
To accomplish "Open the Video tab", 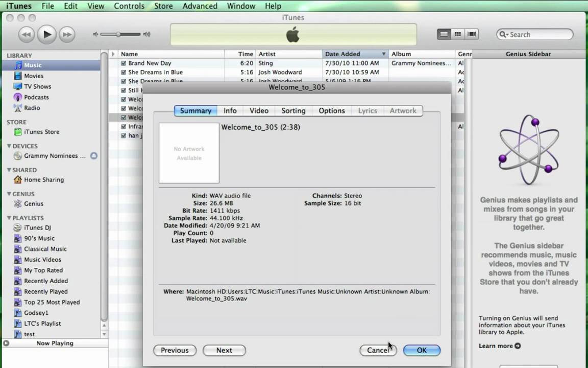I will pos(259,111).
